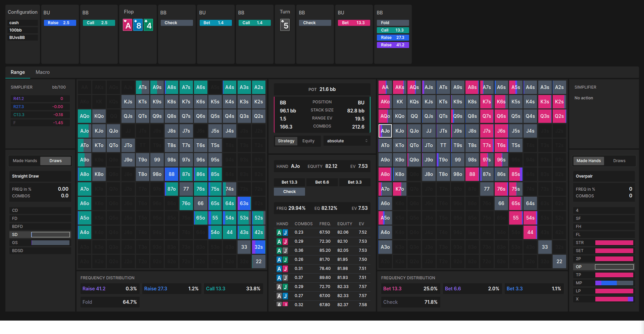The image size is (644, 334).
Task: Click the MP made-hand bar
Action: 614,283
